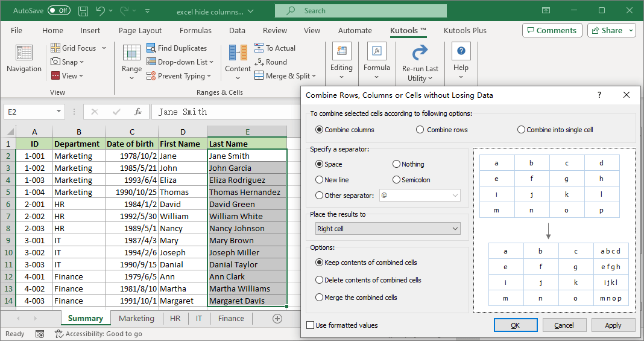Add a new sheet with plus icon

[x=277, y=319]
